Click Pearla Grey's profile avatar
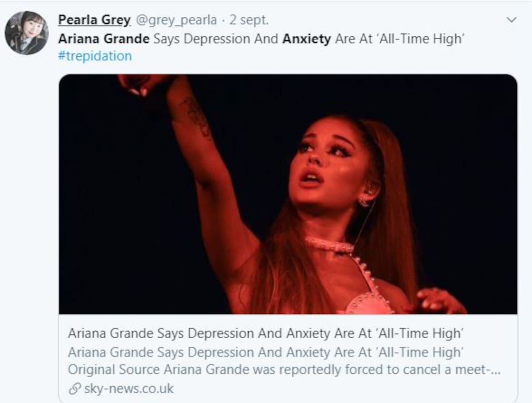The image size is (532, 403). coord(27,33)
